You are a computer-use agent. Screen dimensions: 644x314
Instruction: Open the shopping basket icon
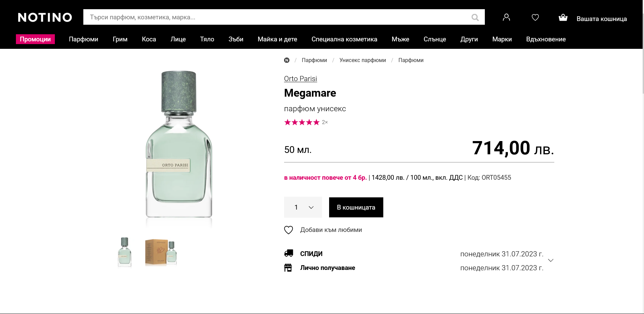[x=563, y=17]
